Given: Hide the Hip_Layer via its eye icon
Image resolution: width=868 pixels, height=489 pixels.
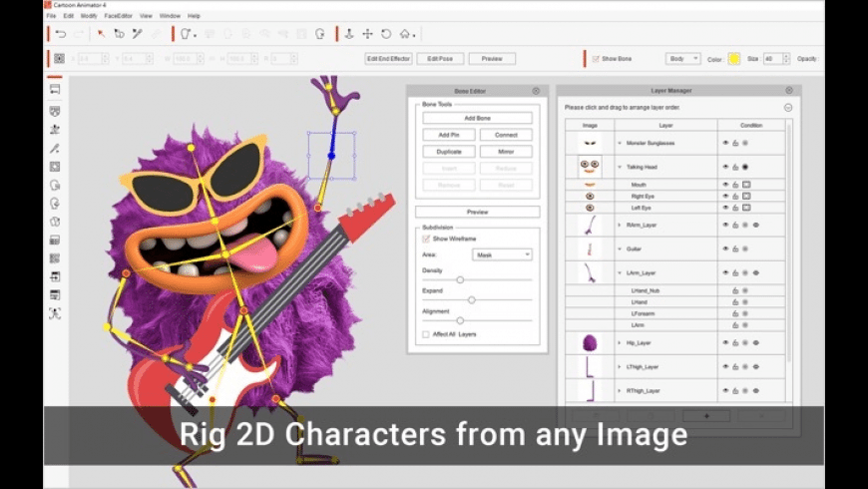Looking at the screenshot, I should [725, 342].
